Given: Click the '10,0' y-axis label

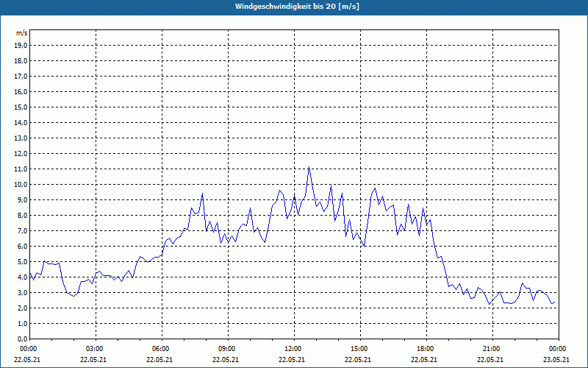Looking at the screenshot, I should [x=21, y=185].
